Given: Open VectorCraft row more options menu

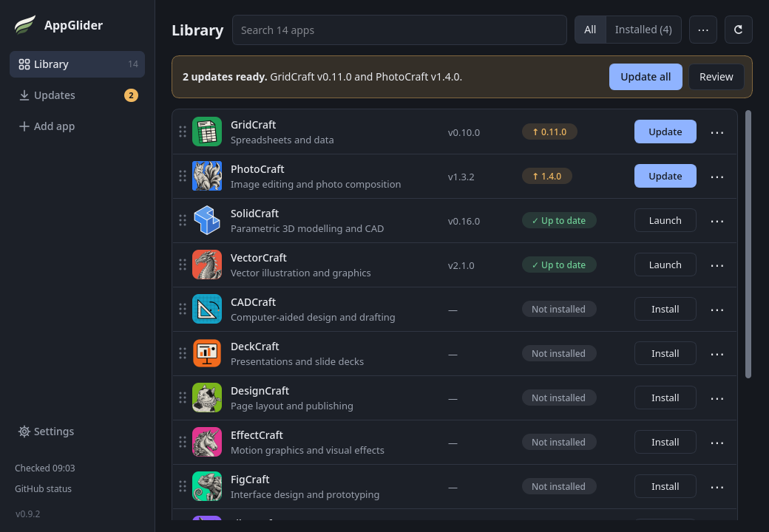Looking at the screenshot, I should click(717, 265).
